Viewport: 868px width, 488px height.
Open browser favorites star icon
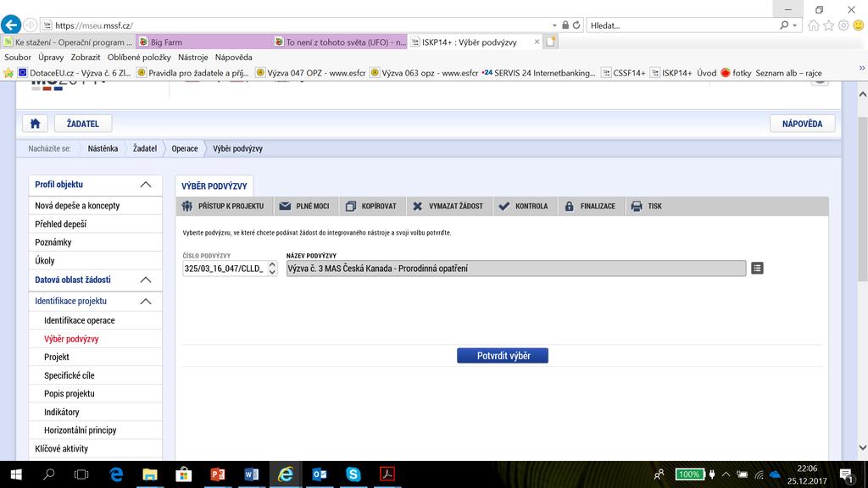tap(829, 25)
